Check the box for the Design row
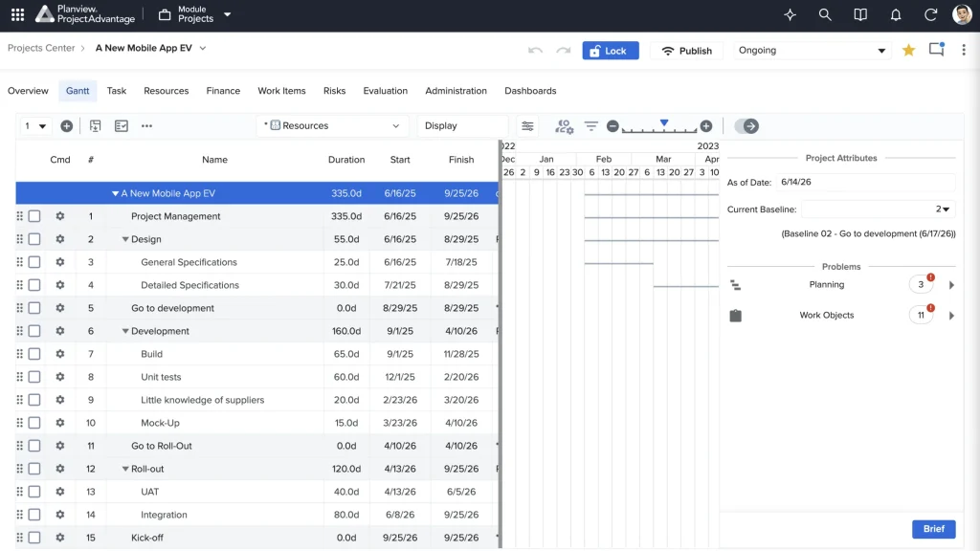The width and height of the screenshot is (980, 551). [34, 239]
